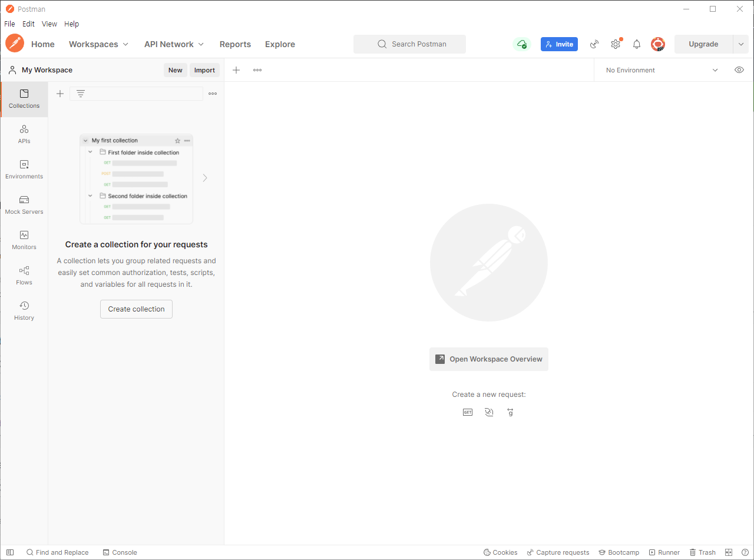Image resolution: width=754 pixels, height=560 pixels.
Task: Open the capture requests satellite icon in header
Action: [x=595, y=44]
